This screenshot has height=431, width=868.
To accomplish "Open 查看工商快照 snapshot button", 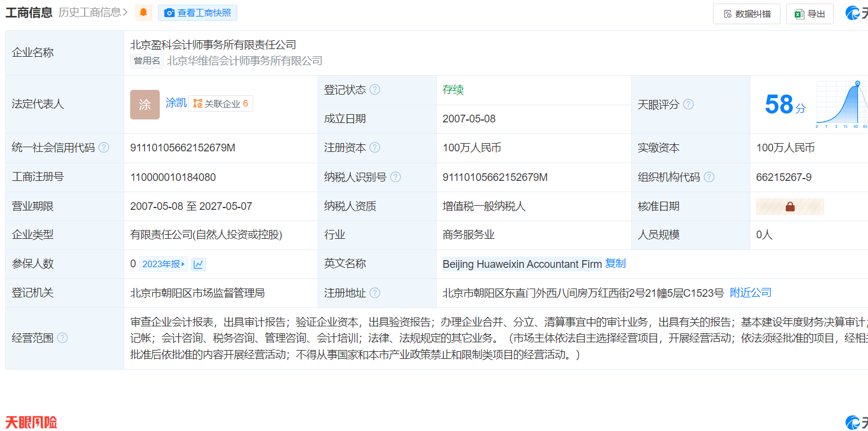I will [198, 13].
